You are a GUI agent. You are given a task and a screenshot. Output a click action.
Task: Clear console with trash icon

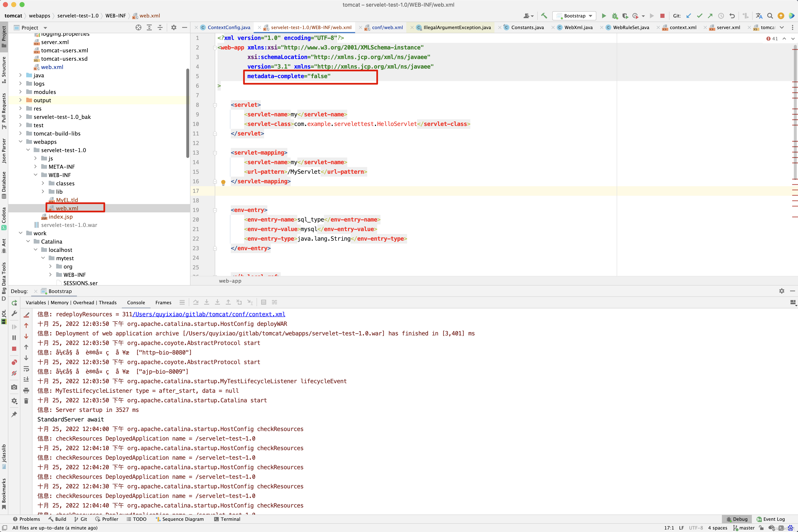coord(26,401)
